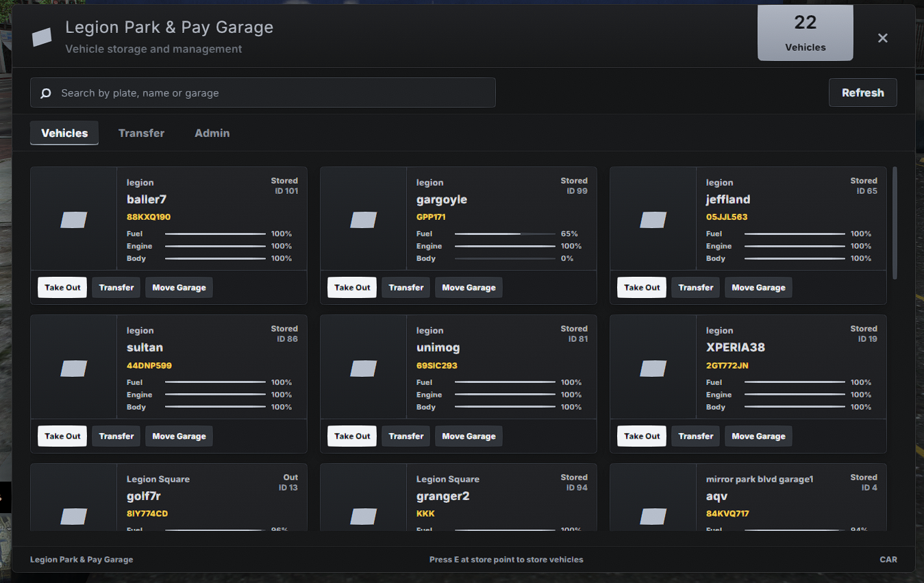Click the ID 86 label
The width and height of the screenshot is (924, 583).
tap(288, 339)
